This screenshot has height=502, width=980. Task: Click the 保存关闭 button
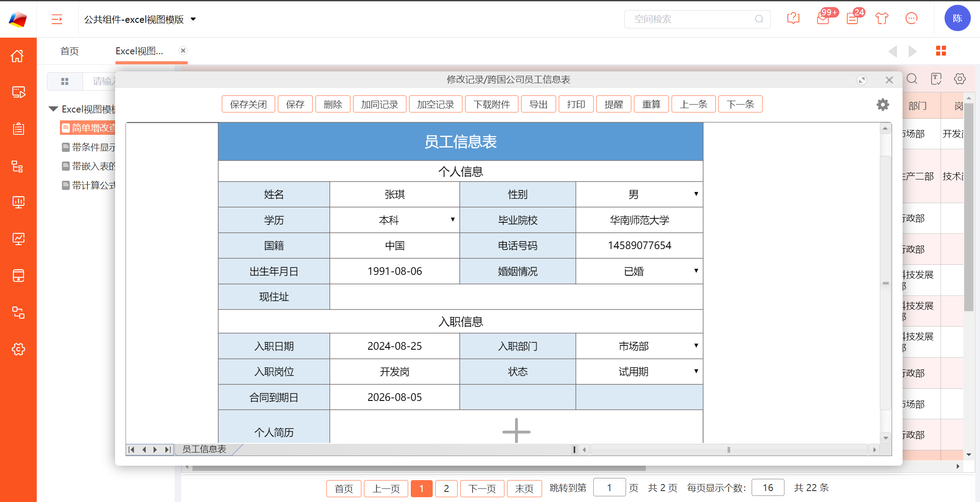[x=248, y=104]
